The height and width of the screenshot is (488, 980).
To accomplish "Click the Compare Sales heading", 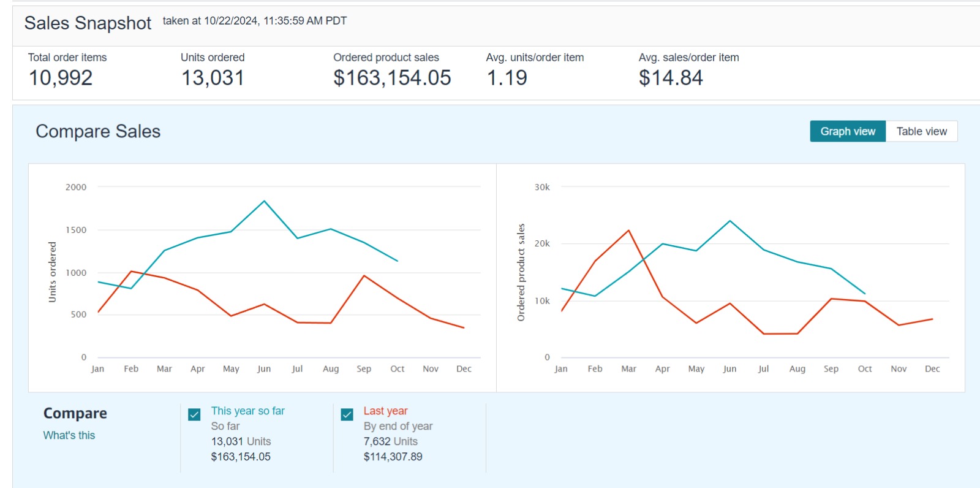I will click(98, 131).
